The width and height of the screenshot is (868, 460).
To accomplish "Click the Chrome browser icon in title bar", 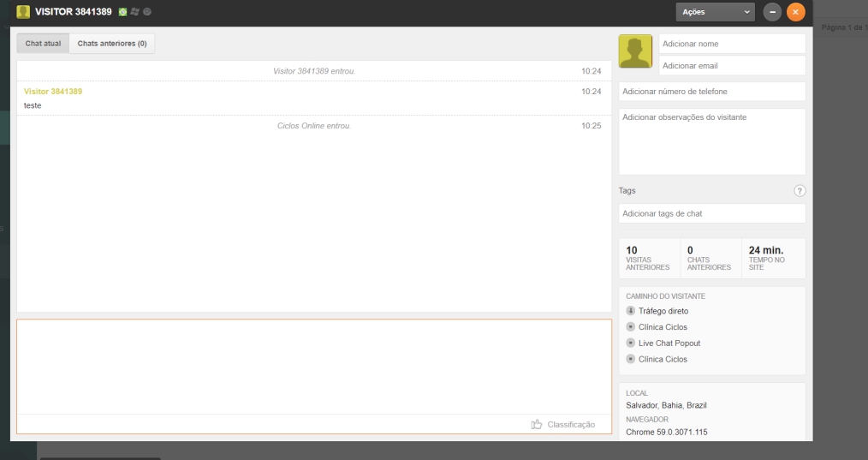I will point(147,12).
